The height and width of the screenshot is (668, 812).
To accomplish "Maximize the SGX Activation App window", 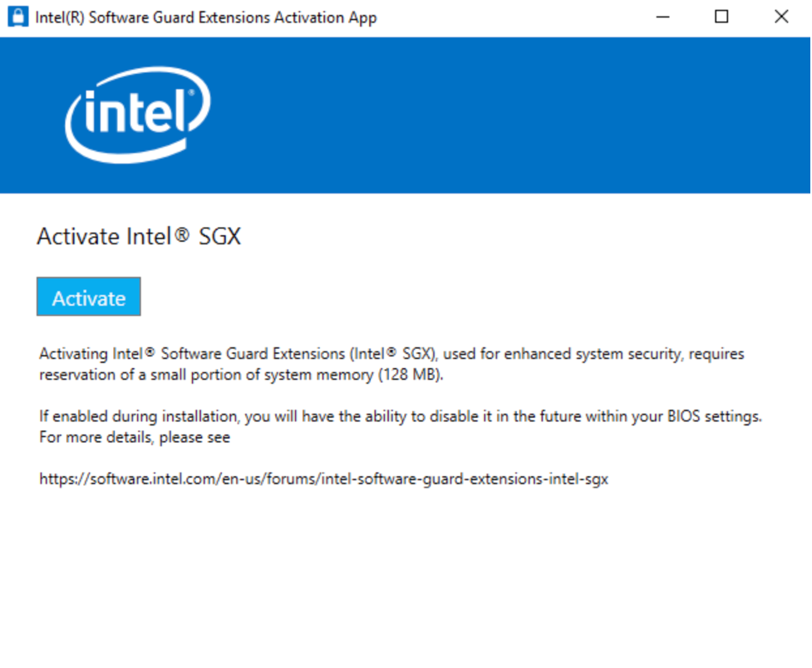I will [721, 17].
